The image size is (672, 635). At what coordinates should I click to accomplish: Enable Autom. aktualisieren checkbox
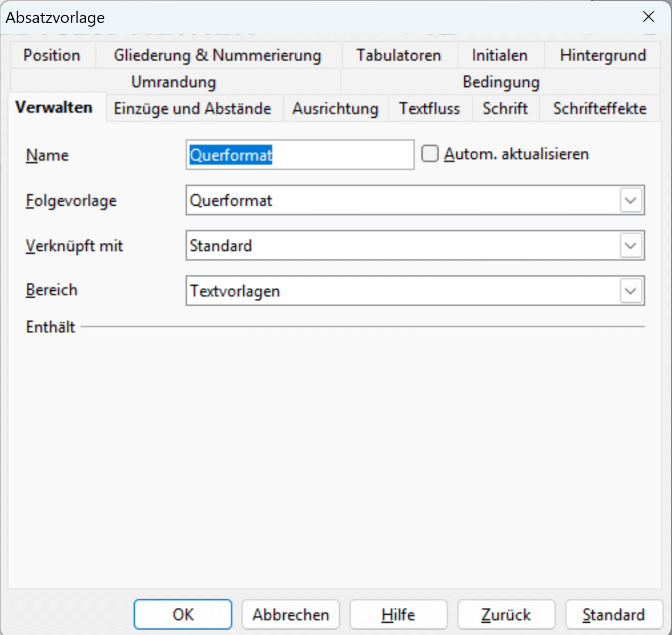430,153
